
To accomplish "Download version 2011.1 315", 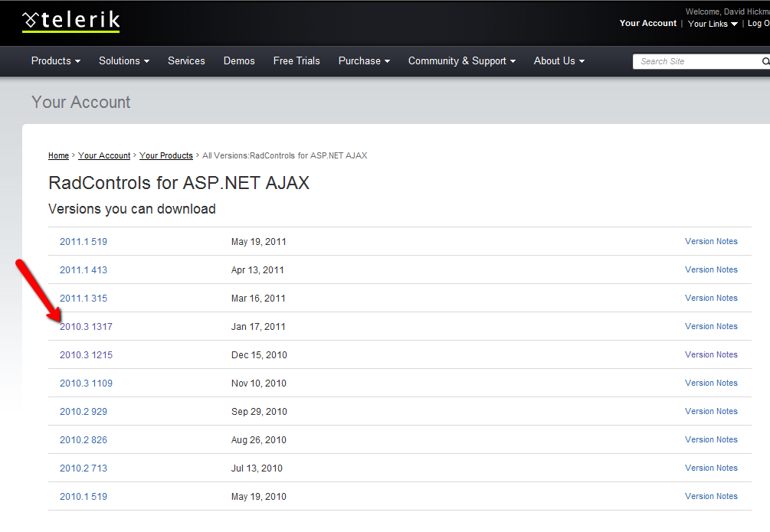I will (x=84, y=299).
